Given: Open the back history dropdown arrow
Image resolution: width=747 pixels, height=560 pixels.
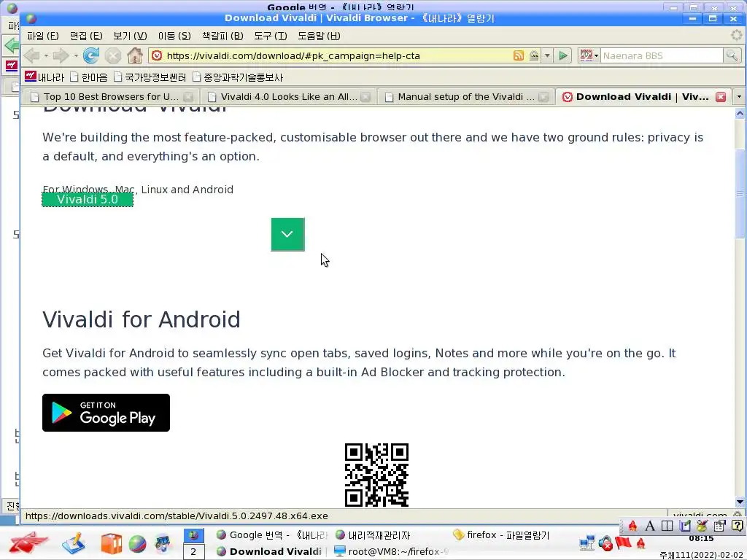Looking at the screenshot, I should point(46,55).
